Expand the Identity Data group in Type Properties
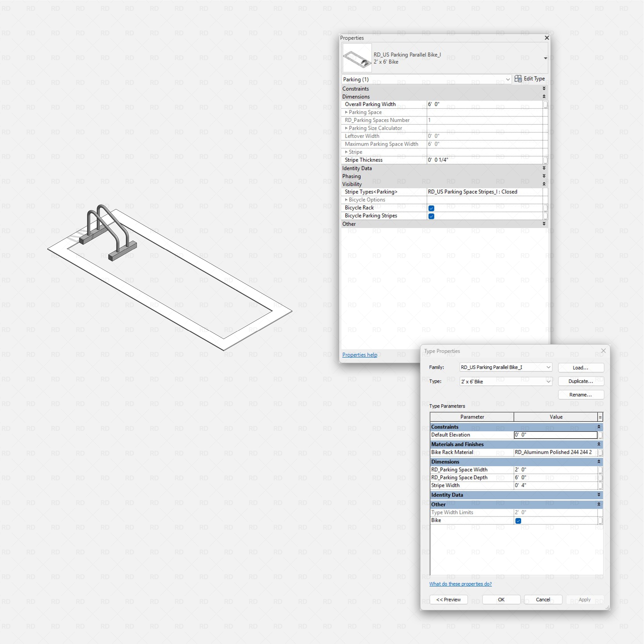The height and width of the screenshot is (644, 644). point(599,495)
